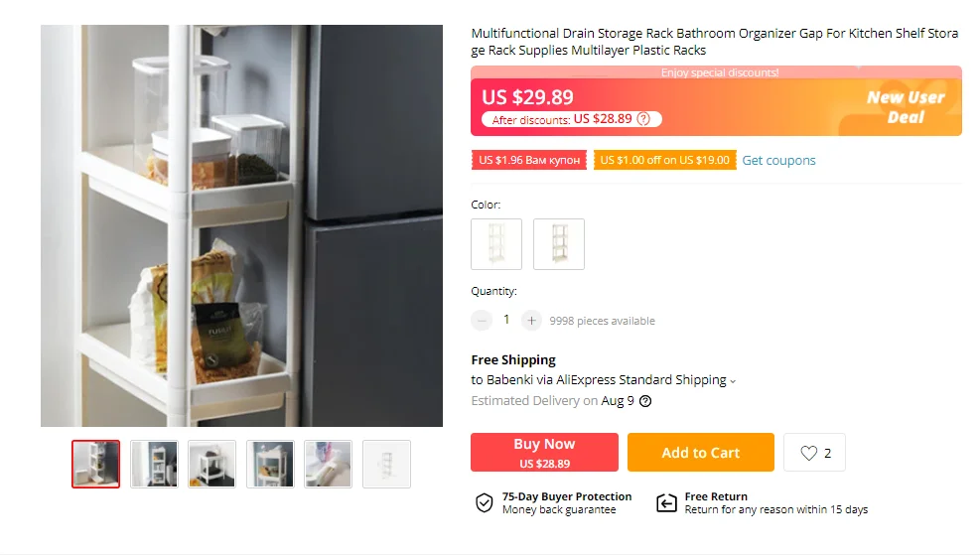This screenshot has height=555, width=980.
Task: Click the Free Return arrow icon
Action: click(x=666, y=502)
